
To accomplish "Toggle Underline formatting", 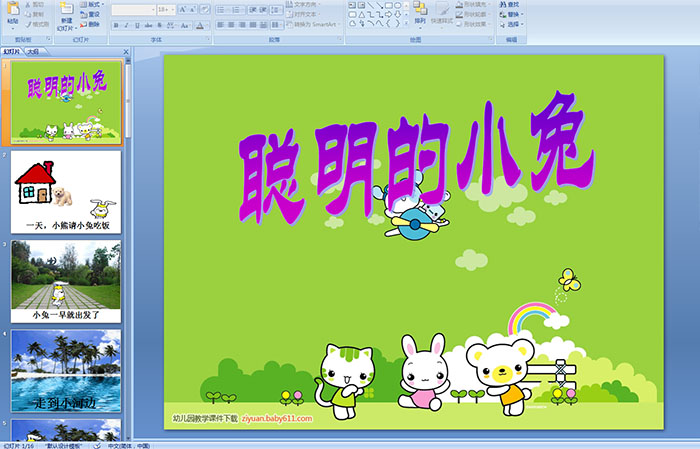I will [x=137, y=25].
